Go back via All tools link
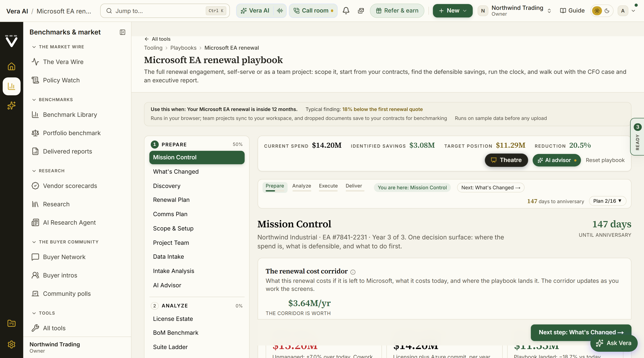The height and width of the screenshot is (358, 644). (157, 39)
